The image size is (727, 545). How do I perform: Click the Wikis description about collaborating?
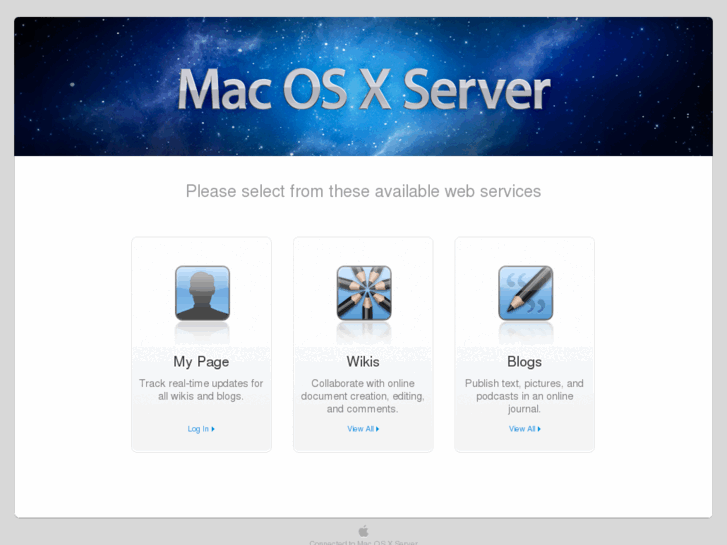tap(363, 396)
